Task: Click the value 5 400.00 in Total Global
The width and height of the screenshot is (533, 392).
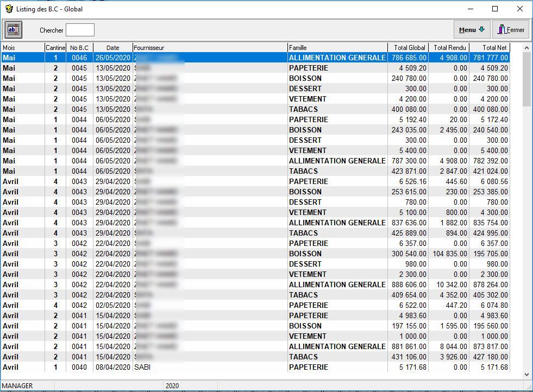Action: 413,150
